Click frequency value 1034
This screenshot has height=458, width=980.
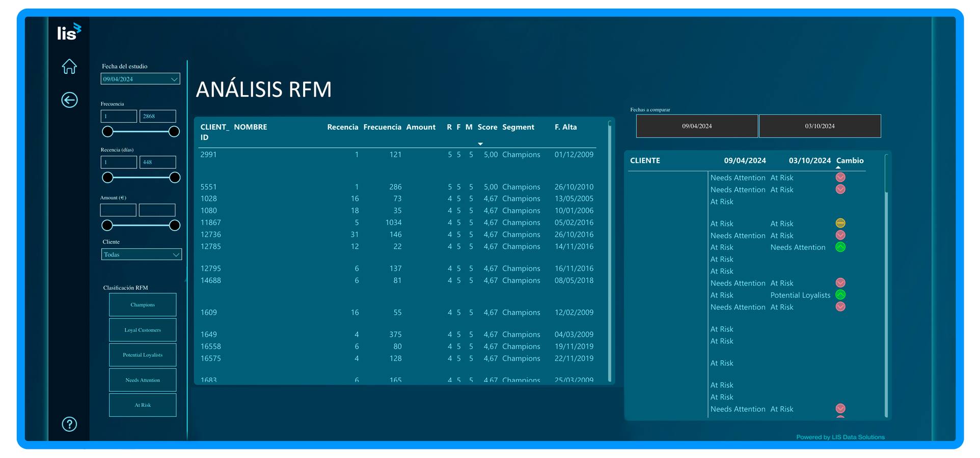click(x=393, y=222)
